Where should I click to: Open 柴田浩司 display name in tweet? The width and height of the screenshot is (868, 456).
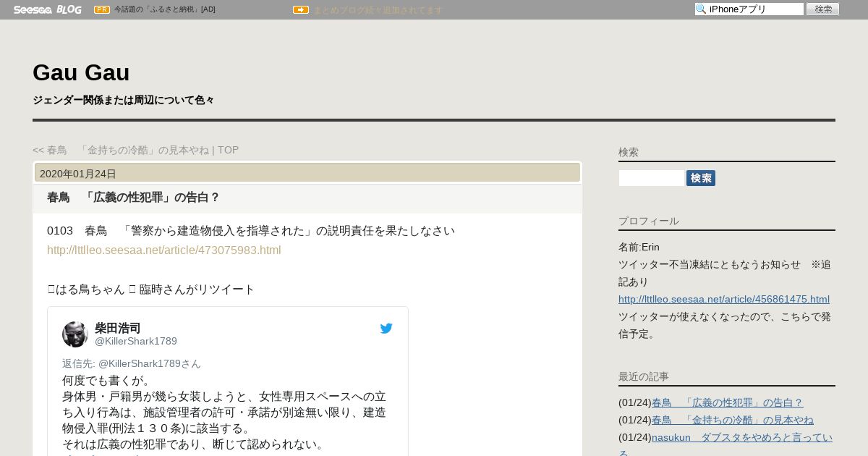118,328
